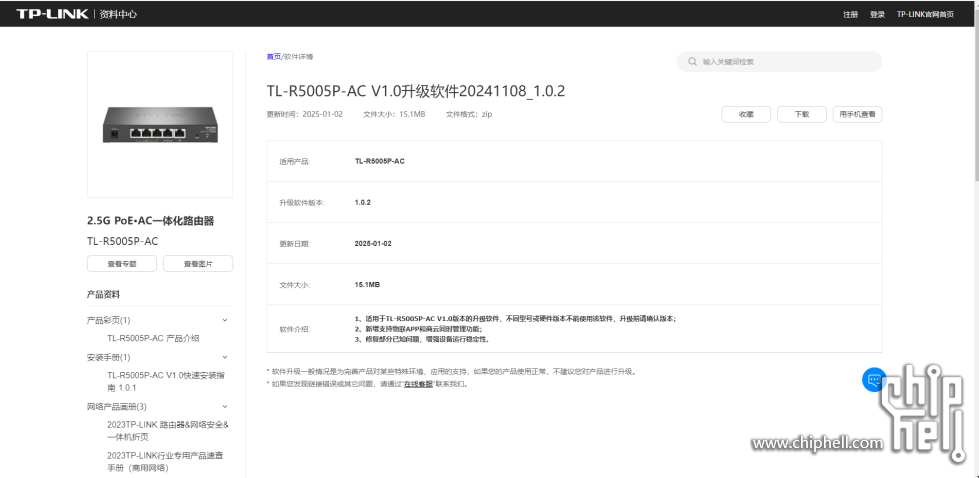979x478 pixels.
Task: Click the 2.5G PoE·AC一体化路由器 heading
Action: (x=150, y=221)
